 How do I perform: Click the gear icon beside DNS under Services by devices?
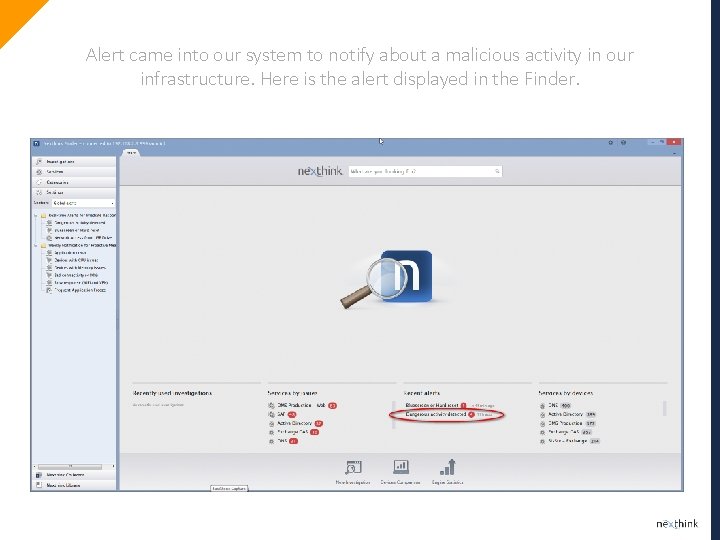point(542,406)
